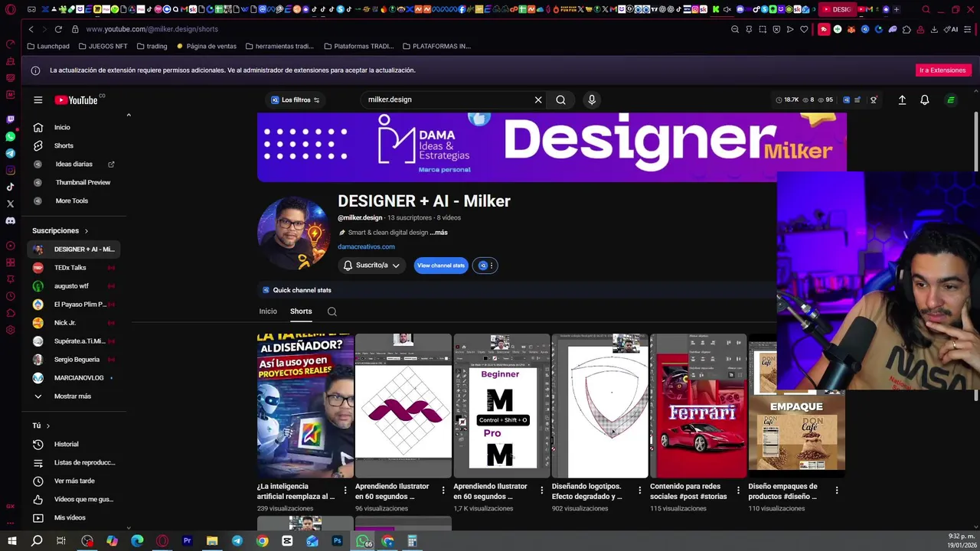Image resolution: width=980 pixels, height=551 pixels.
Task: Open Discord in the Opera sidebar
Action: click(10, 220)
